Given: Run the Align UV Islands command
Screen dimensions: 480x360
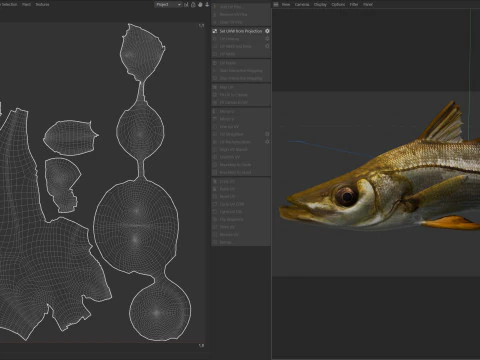Looking at the screenshot, I should pos(241,149).
